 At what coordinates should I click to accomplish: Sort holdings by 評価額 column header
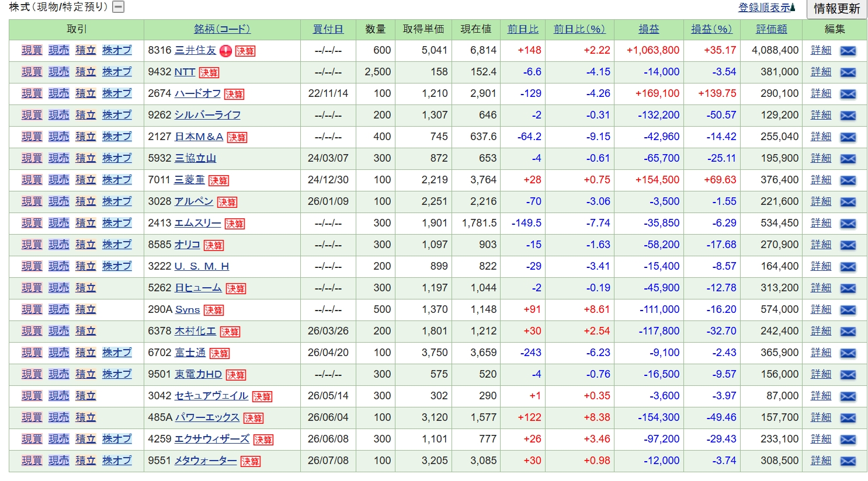(771, 29)
